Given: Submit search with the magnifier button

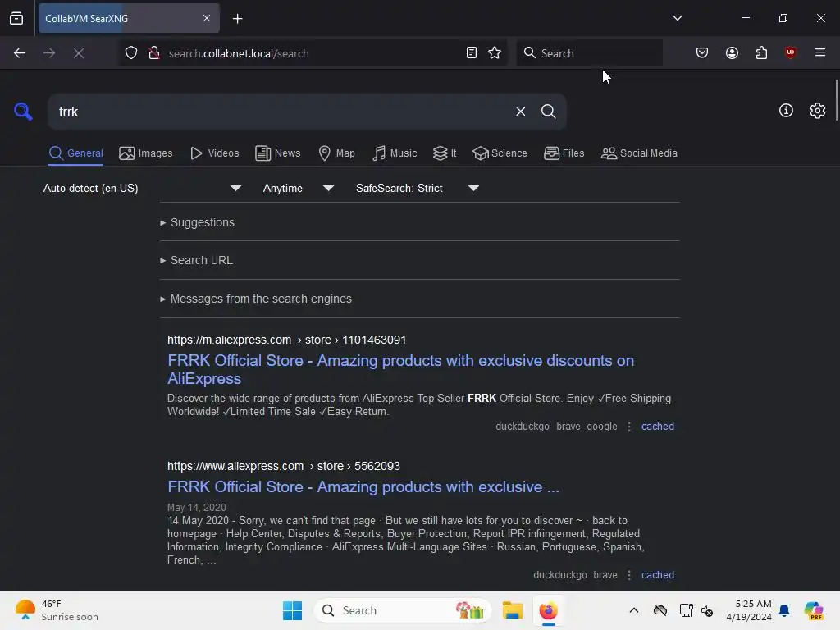Looking at the screenshot, I should click(548, 112).
